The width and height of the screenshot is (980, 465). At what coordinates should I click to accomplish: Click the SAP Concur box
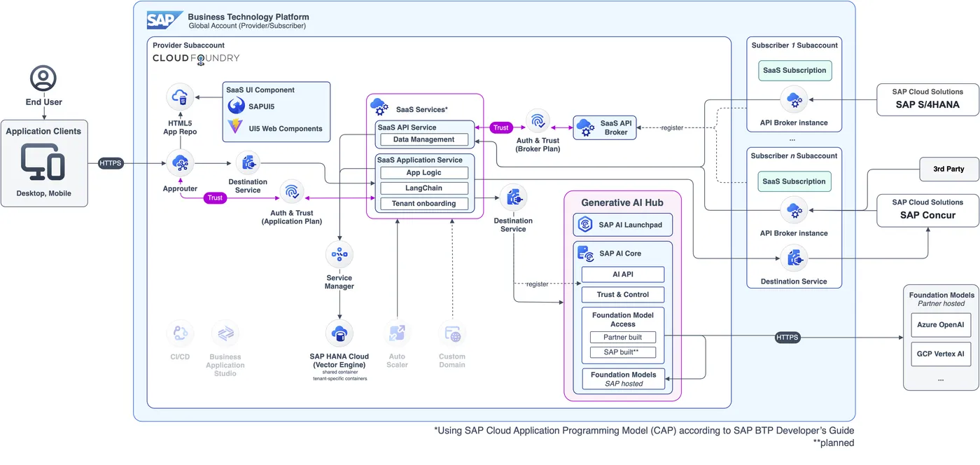click(928, 210)
